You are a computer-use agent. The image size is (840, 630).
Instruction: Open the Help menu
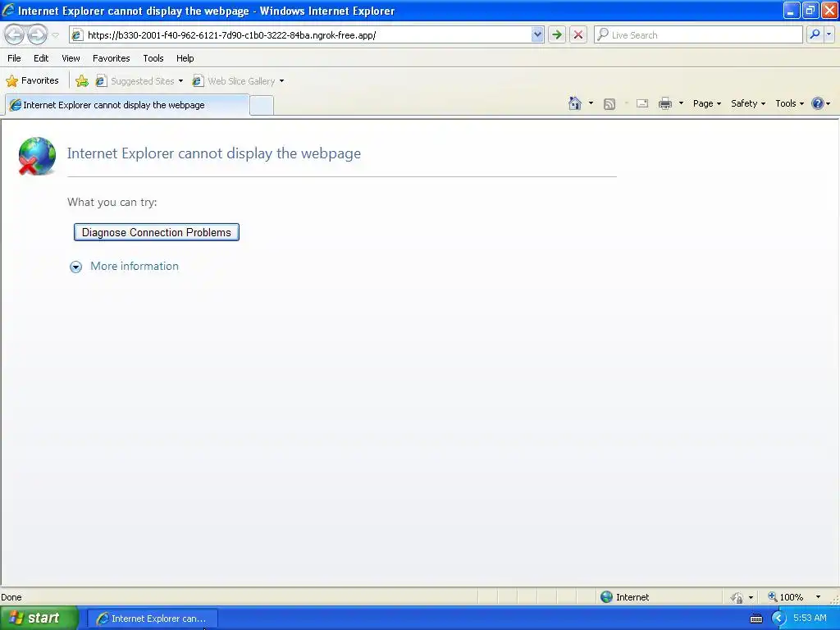click(185, 58)
